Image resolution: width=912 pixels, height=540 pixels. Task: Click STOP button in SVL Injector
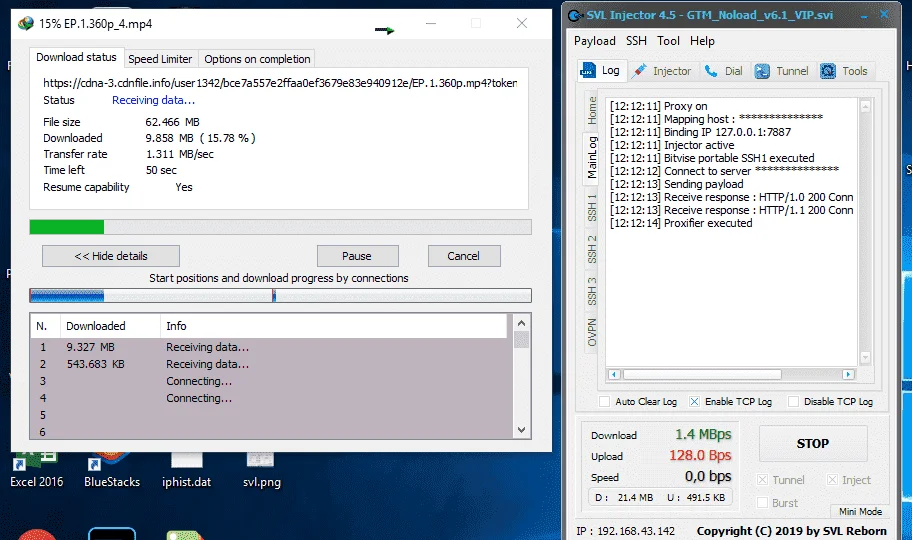813,443
